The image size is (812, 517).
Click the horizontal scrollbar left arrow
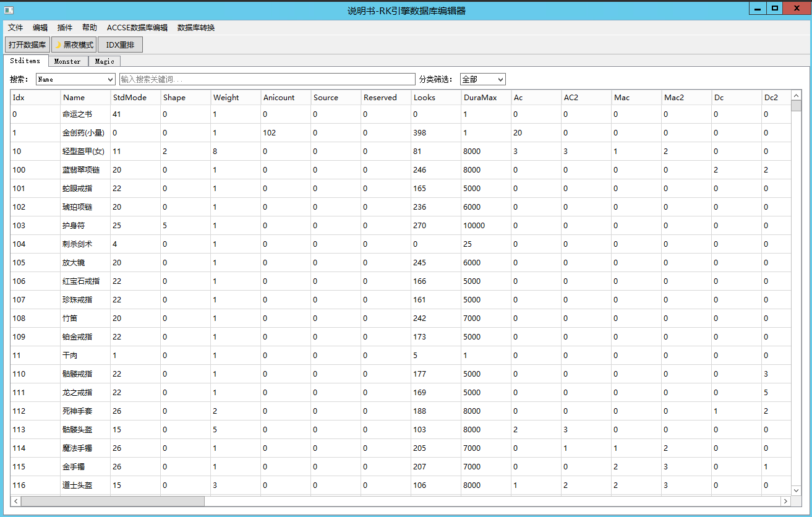click(x=15, y=501)
